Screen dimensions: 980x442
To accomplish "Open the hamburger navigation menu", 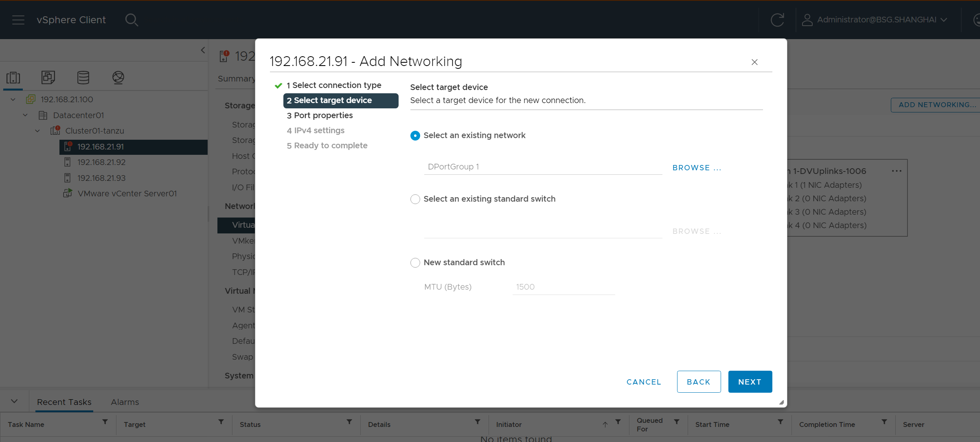I will click(18, 20).
